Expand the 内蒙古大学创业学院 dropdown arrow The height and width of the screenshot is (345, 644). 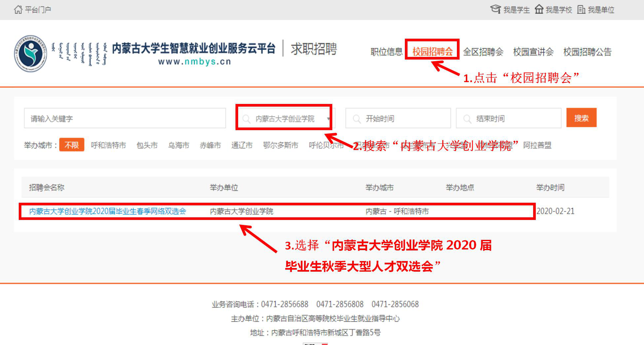(328, 119)
